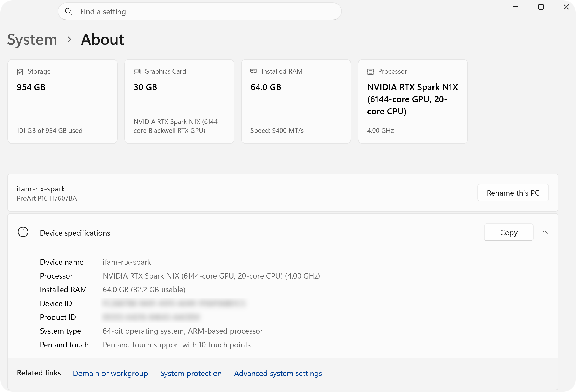Open Advanced system settings link
Screen dimensions: 576x392
pos(278,373)
